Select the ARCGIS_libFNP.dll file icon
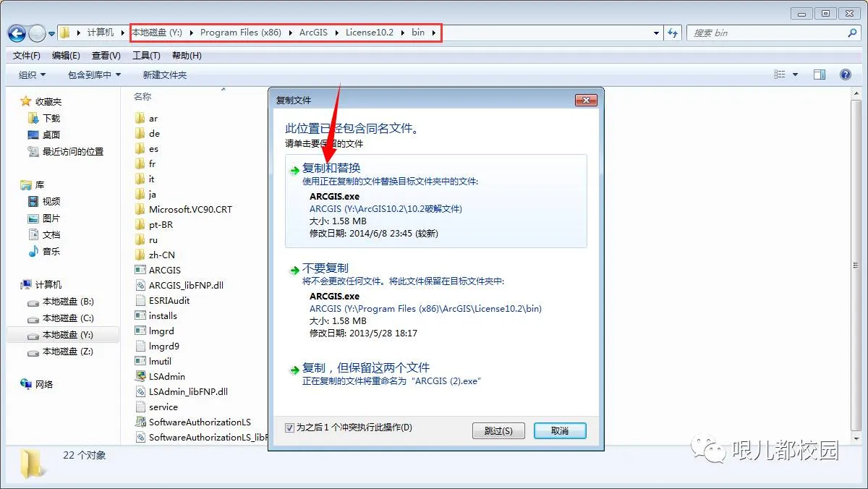868x489 pixels. pyautogui.click(x=140, y=285)
